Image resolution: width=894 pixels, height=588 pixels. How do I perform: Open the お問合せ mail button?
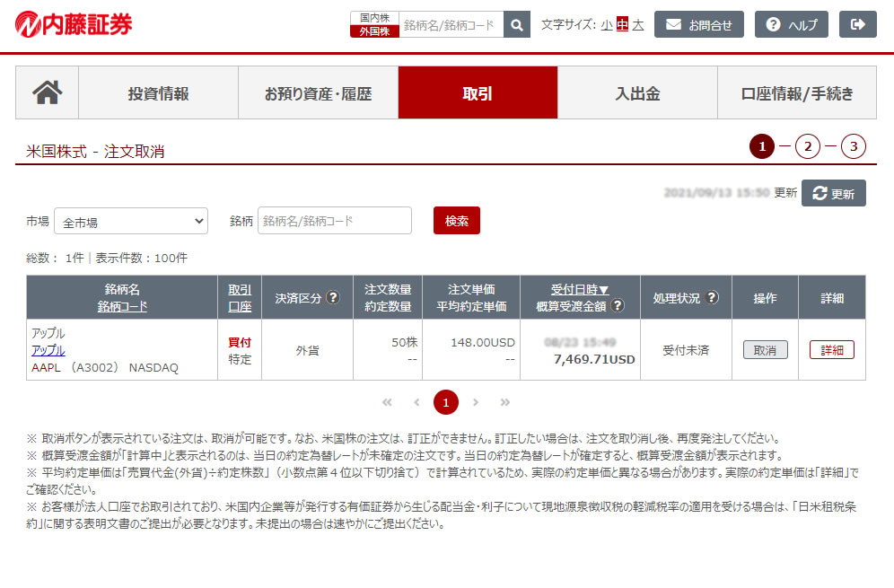pos(699,25)
